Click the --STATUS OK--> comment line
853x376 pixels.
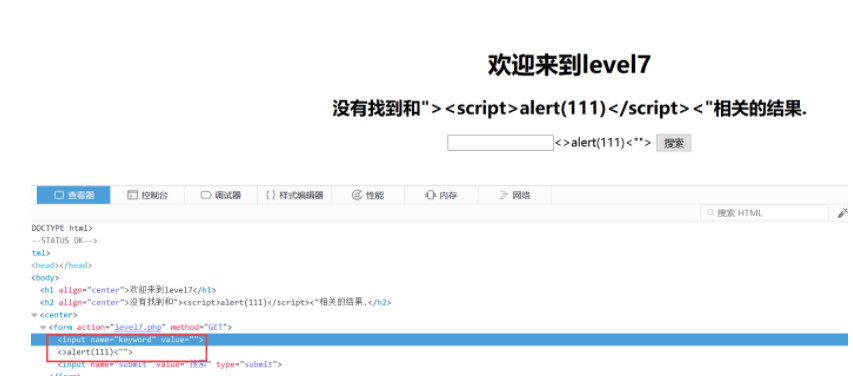pyautogui.click(x=64, y=241)
